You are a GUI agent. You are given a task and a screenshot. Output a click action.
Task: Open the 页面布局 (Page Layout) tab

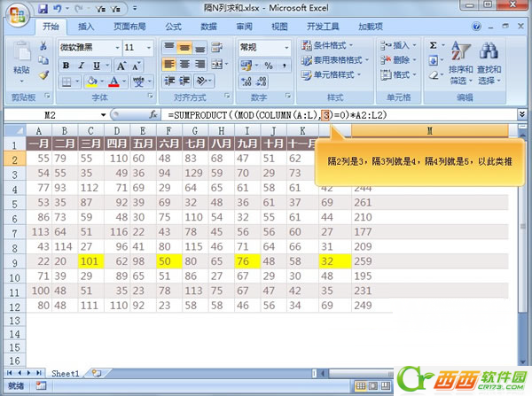pyautogui.click(x=130, y=27)
